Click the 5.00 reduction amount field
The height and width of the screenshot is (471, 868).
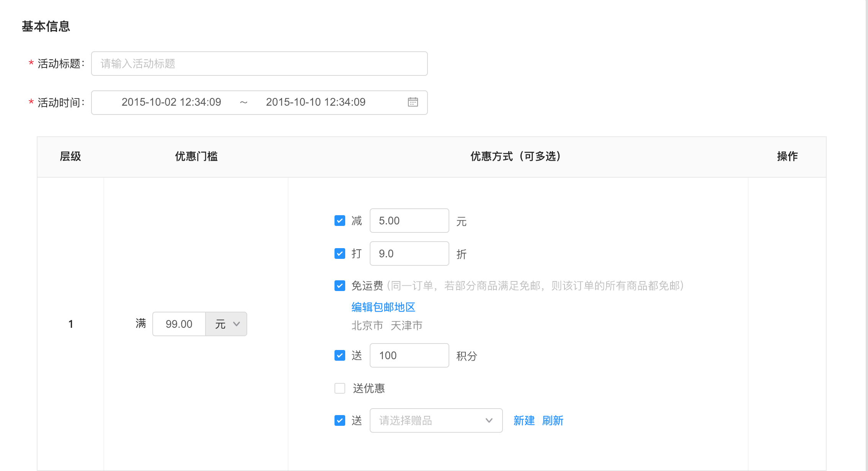coord(409,221)
